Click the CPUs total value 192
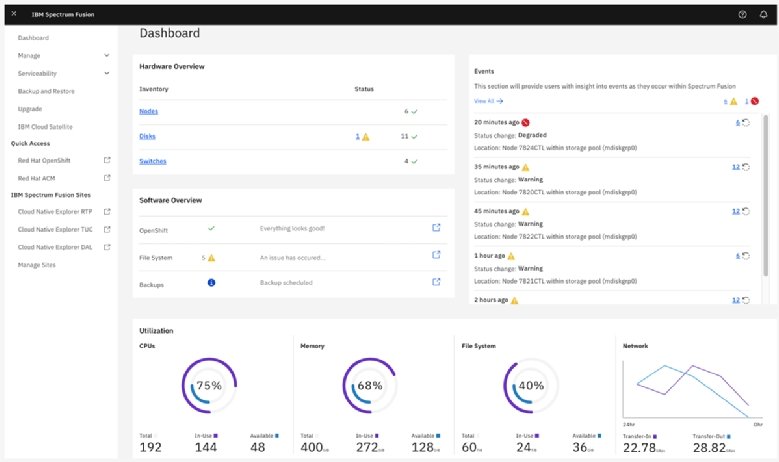This screenshot has height=462, width=779. pyautogui.click(x=151, y=448)
